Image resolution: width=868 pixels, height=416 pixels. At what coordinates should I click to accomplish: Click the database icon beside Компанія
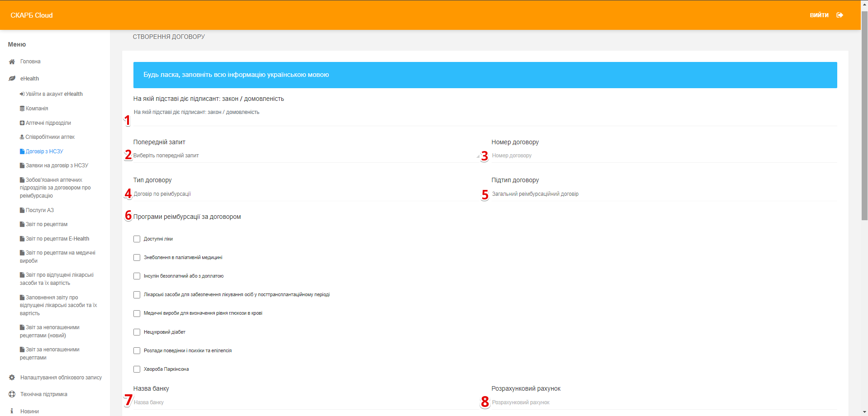coord(22,109)
